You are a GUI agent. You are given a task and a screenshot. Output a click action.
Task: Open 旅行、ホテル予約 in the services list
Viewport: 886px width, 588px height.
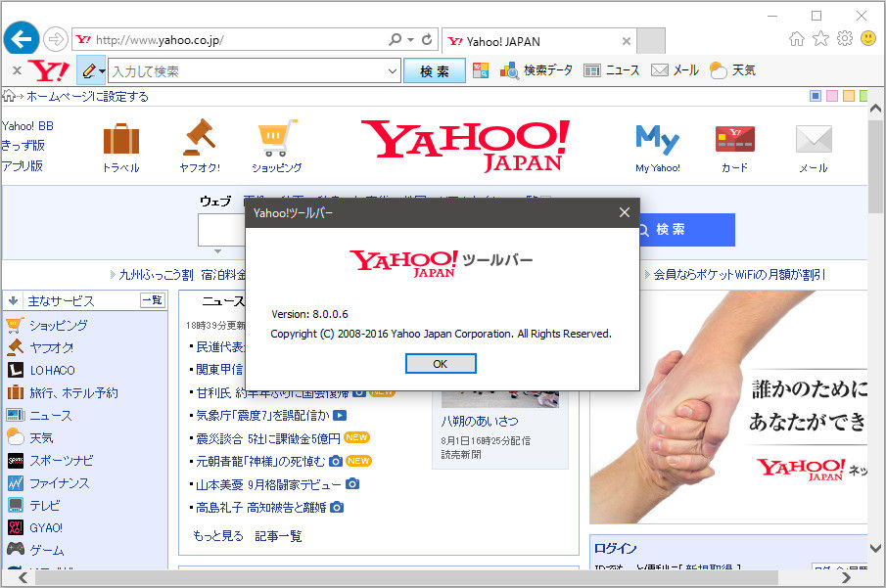(73, 393)
